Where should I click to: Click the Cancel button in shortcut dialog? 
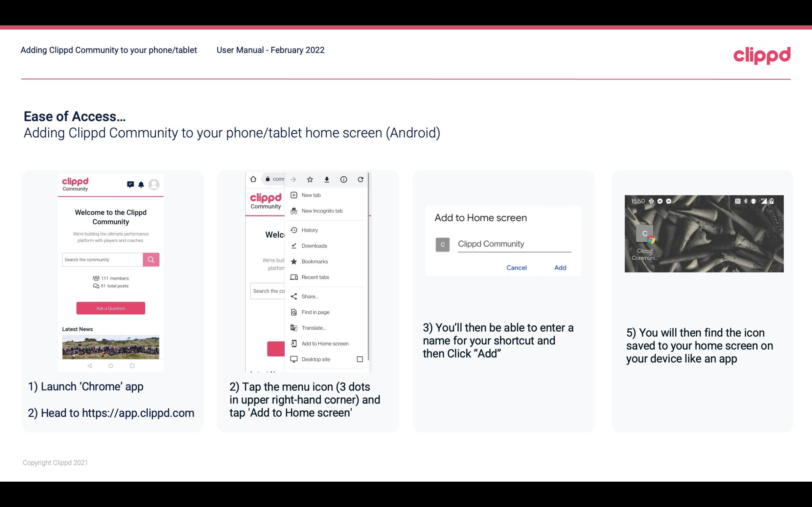click(516, 267)
